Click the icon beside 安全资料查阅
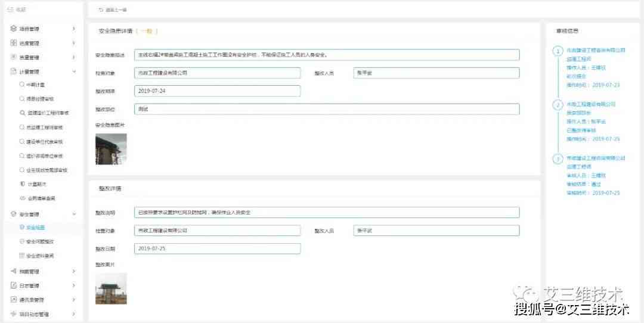Viewport: 644px width, 323px height. [22, 256]
